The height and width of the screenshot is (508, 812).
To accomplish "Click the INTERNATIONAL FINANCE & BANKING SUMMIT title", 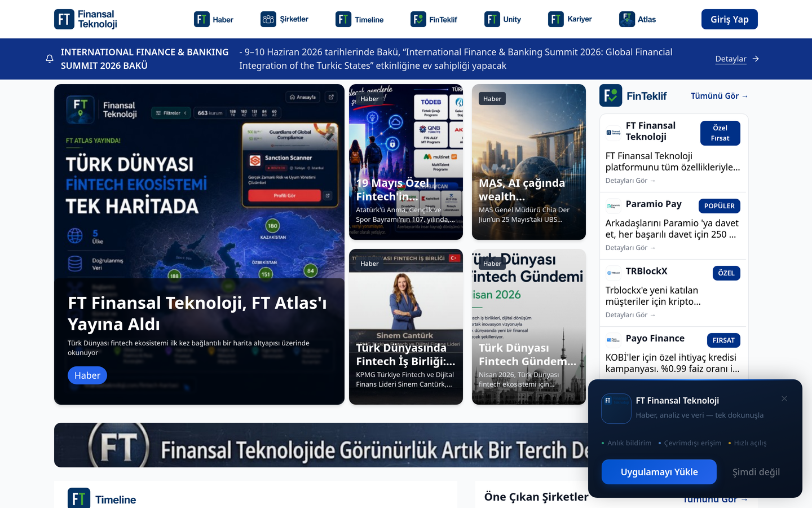I will pos(145,59).
